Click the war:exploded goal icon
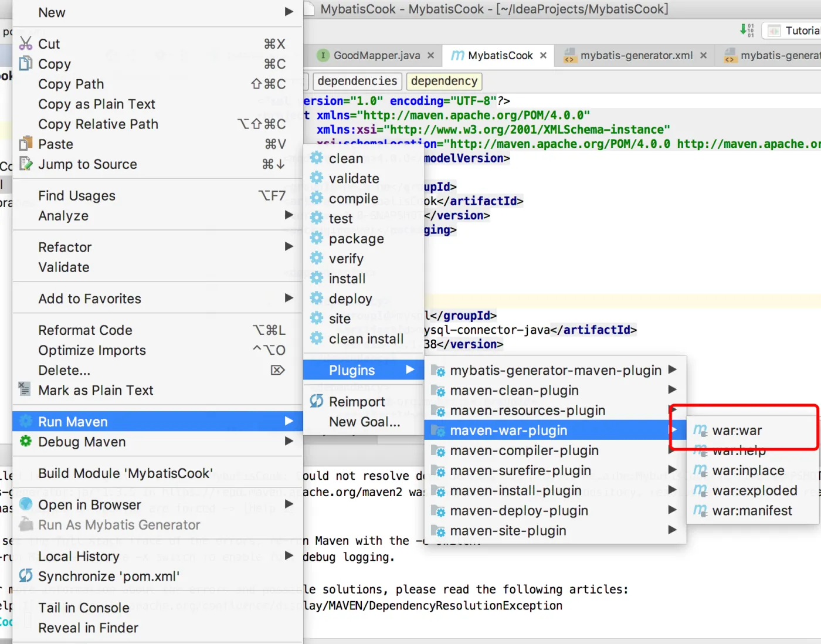 (700, 490)
